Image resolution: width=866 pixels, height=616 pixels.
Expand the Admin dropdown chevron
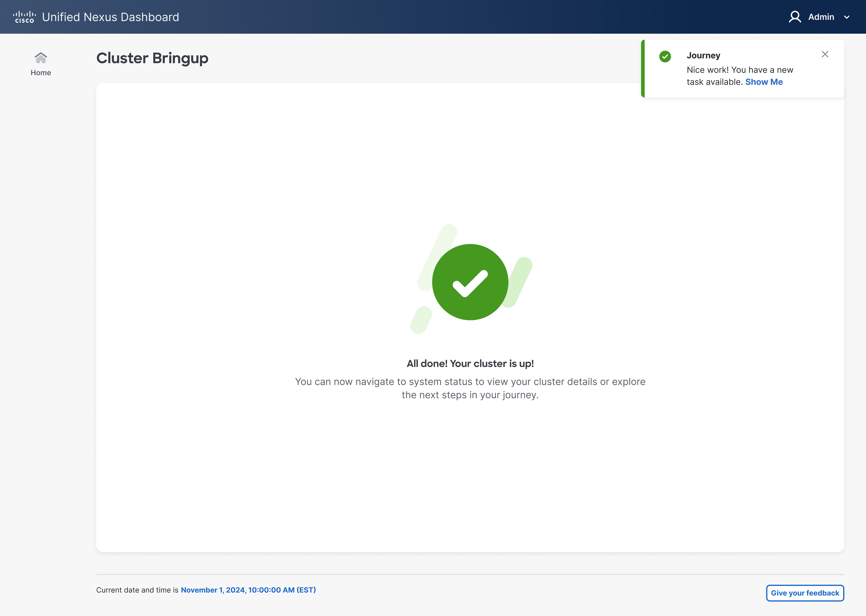(847, 17)
